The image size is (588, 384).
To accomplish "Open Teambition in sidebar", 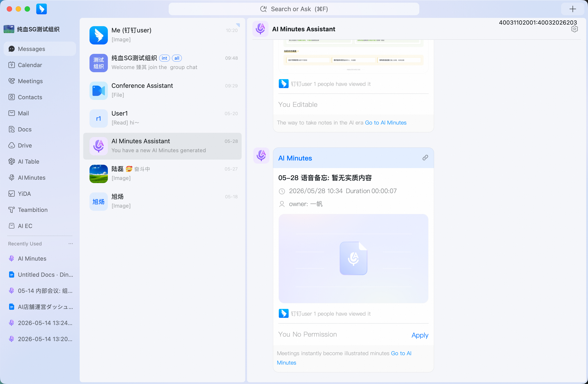I will pyautogui.click(x=40, y=210).
